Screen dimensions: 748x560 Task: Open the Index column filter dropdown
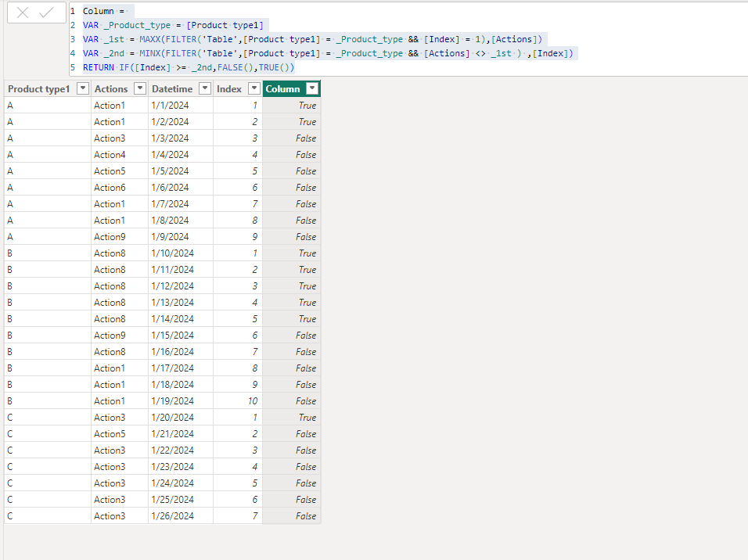254,88
